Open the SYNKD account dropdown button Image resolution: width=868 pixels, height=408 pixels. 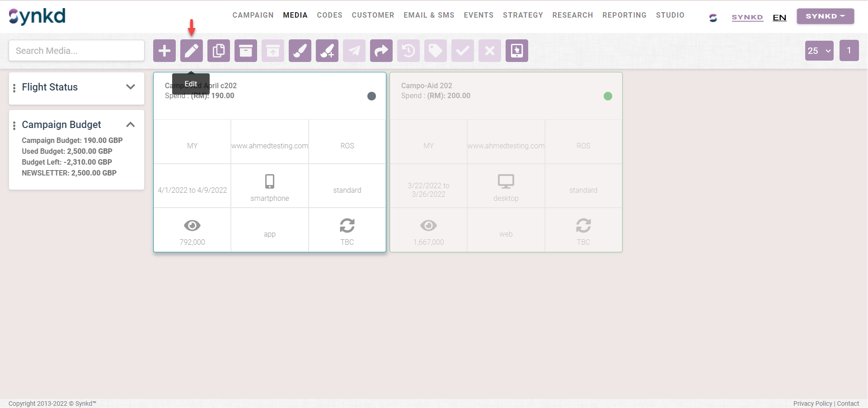(x=825, y=16)
